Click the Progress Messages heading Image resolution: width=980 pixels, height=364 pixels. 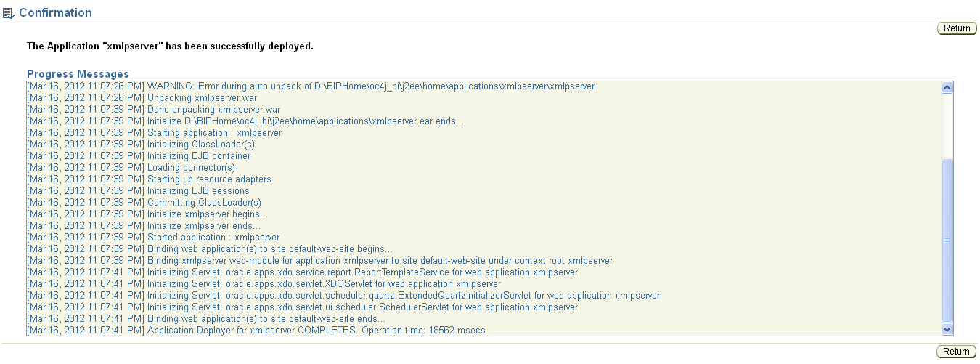78,74
